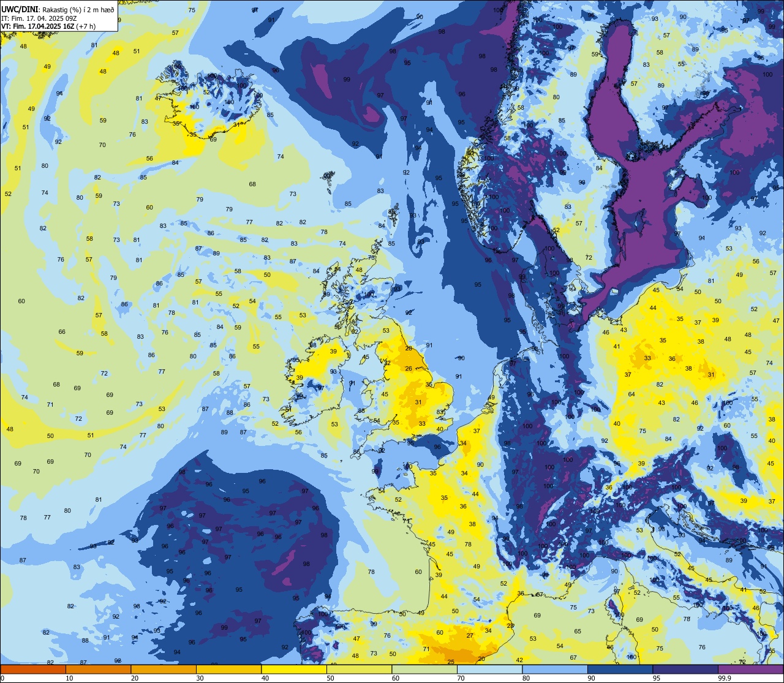Click the '26' humidity value over northern England
Screen dimensions: 784x683
409,369
